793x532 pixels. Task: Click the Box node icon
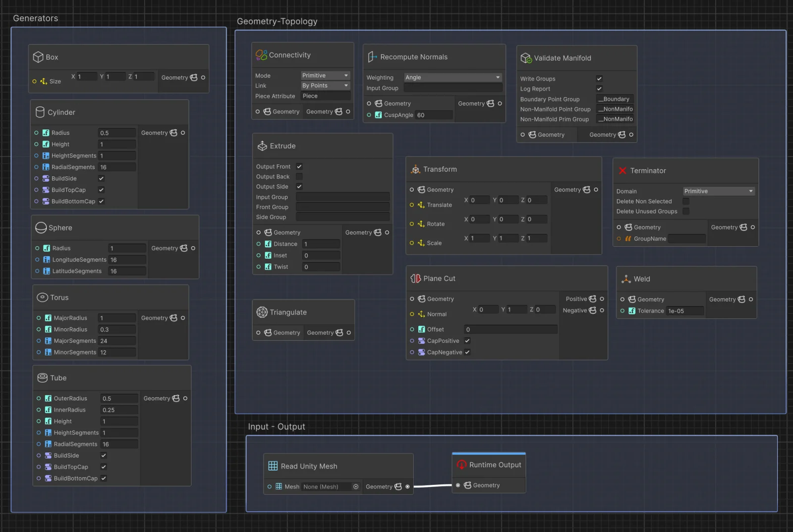pos(38,57)
